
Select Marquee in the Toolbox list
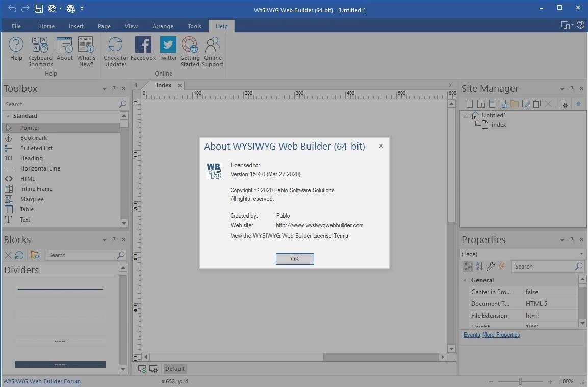(x=32, y=199)
